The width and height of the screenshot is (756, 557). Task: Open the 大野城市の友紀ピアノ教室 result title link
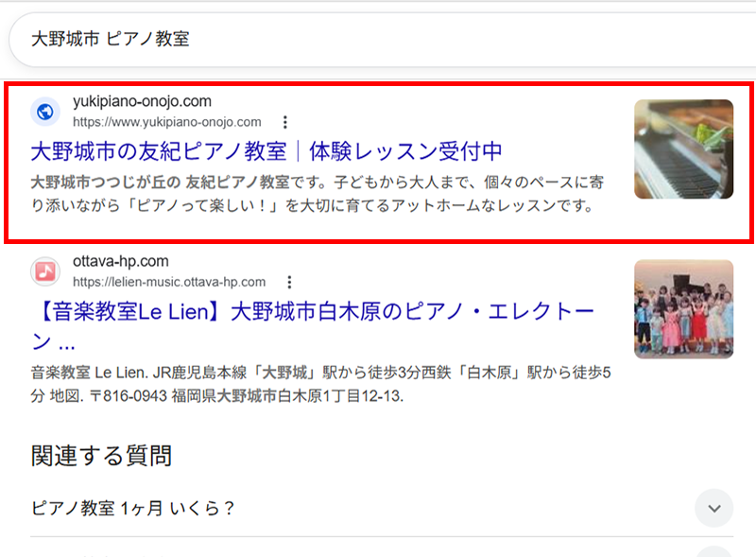pyautogui.click(x=266, y=151)
